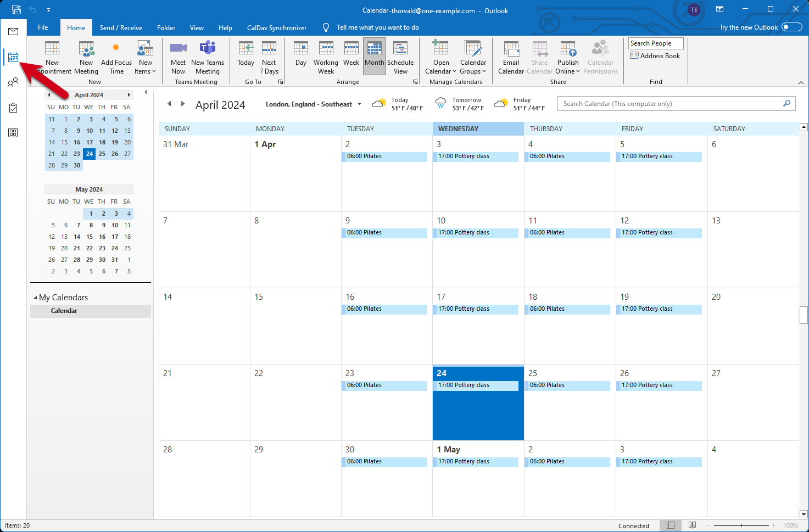Click Tell me what you want to do
The height and width of the screenshot is (532, 809).
click(377, 27)
